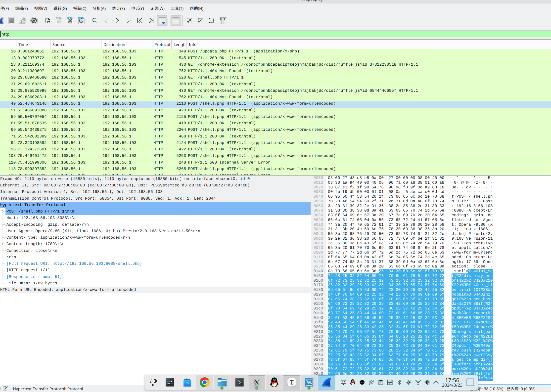Select HTML Form URL Encoded row

(x=155, y=290)
